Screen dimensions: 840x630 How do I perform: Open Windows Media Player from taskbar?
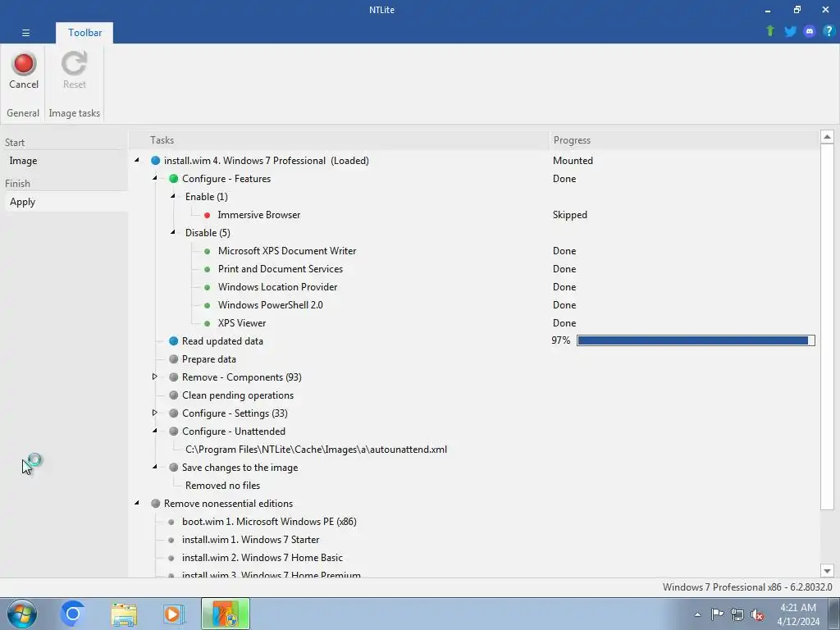tap(174, 614)
